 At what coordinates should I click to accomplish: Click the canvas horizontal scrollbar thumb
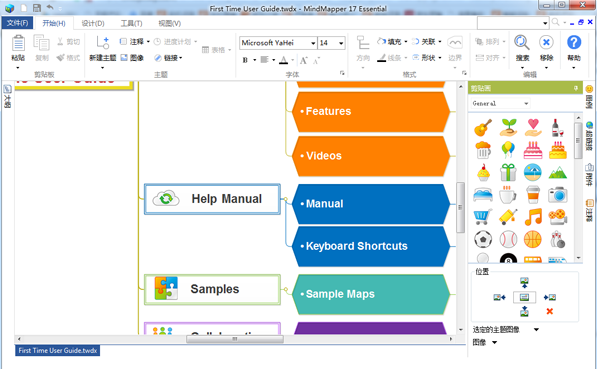235,339
